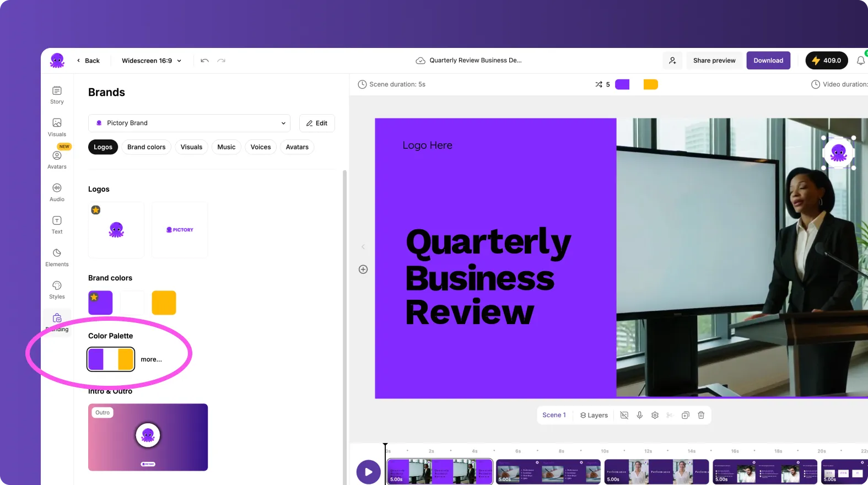Open the Audio sidebar panel
The image size is (868, 485).
[x=57, y=192]
